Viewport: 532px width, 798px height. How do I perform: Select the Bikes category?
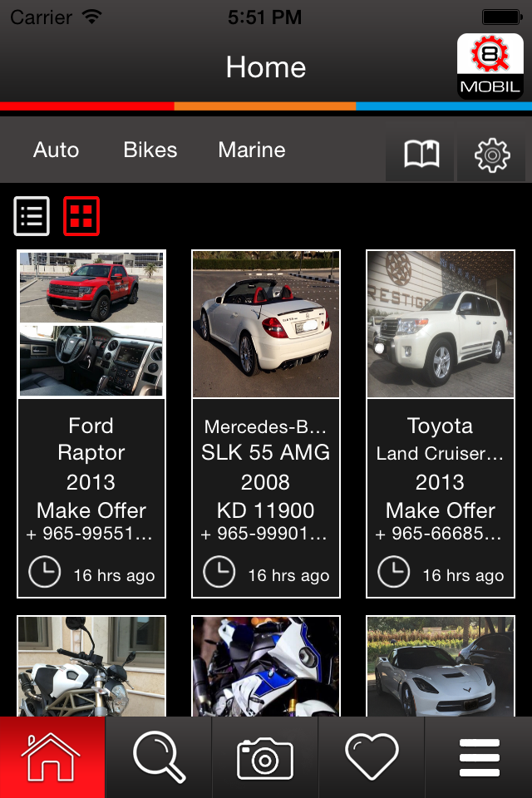point(150,150)
